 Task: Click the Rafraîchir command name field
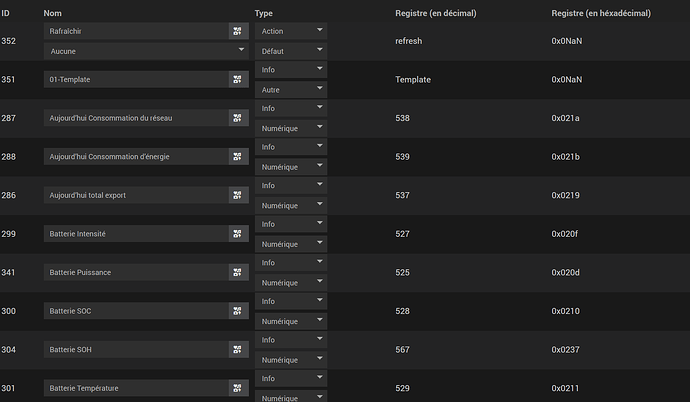(x=135, y=31)
